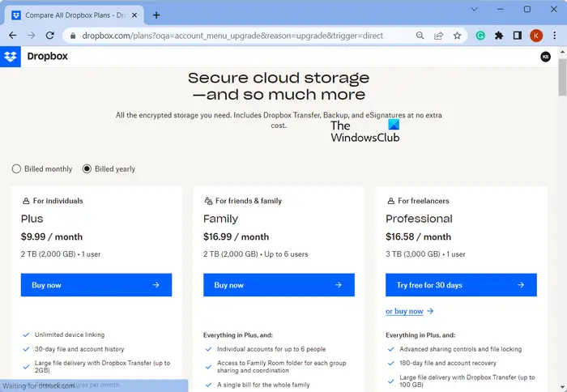
Task: Click the browser forward arrow
Action: [x=32, y=36]
